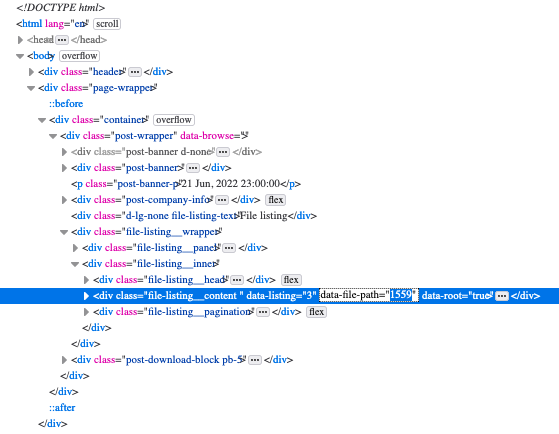Click ellipsis in the post-banner div
The width and height of the screenshot is (559, 434).
tap(193, 168)
